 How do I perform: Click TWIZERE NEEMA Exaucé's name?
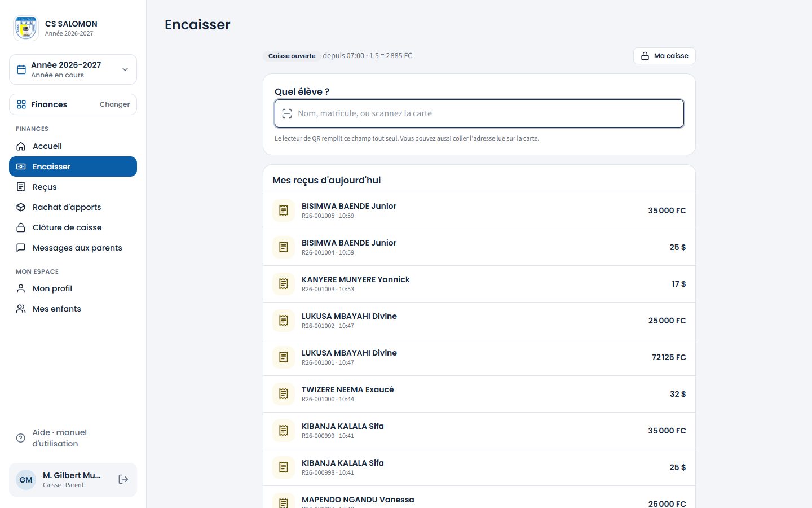point(348,389)
